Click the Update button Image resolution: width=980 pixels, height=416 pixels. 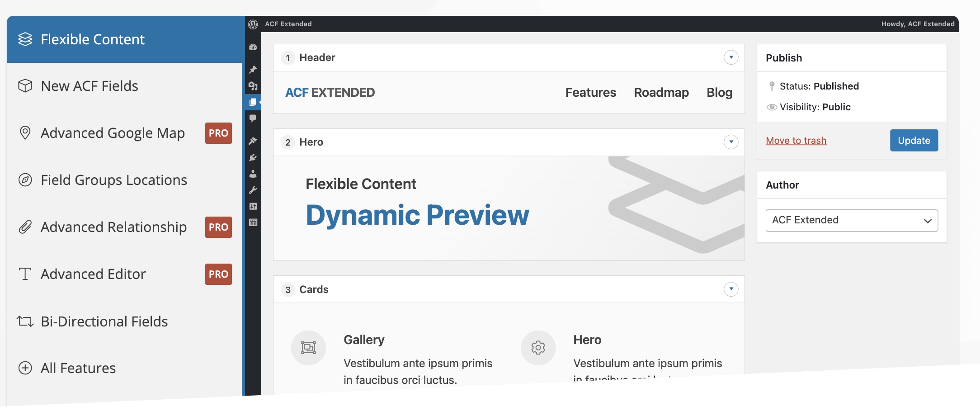(x=914, y=141)
